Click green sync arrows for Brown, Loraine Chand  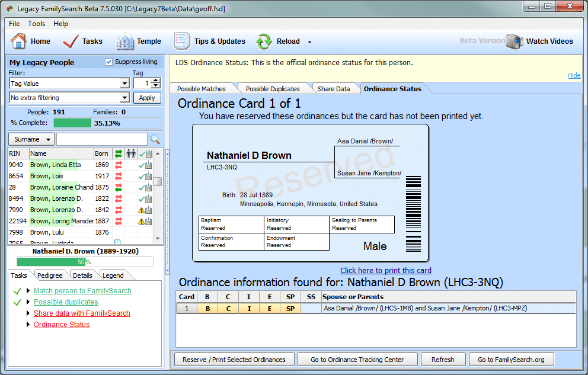pyautogui.click(x=119, y=187)
